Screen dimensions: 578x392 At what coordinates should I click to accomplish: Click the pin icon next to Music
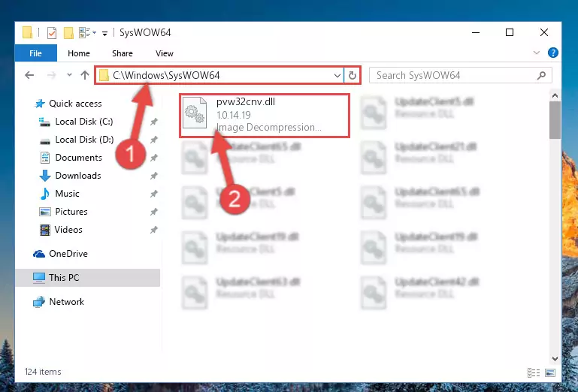tap(154, 194)
